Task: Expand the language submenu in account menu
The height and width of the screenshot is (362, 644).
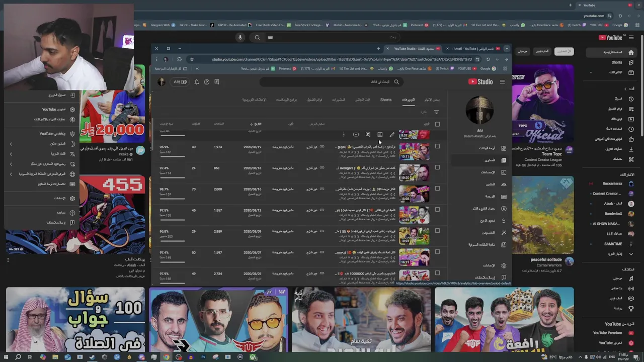Action: coord(11,154)
